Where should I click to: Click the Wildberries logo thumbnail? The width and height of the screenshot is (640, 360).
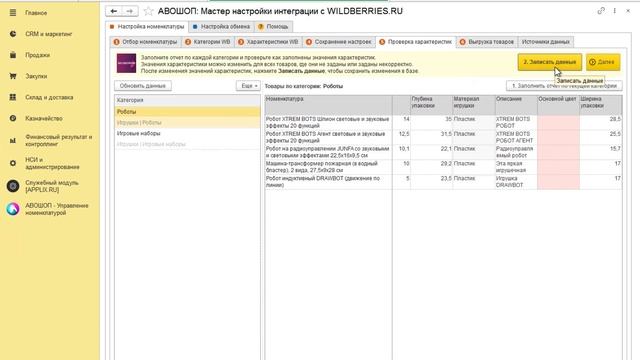pyautogui.click(x=127, y=63)
